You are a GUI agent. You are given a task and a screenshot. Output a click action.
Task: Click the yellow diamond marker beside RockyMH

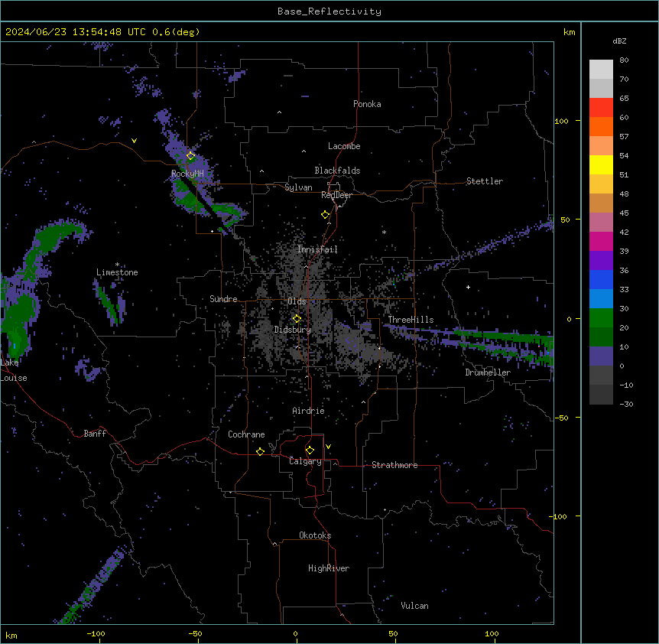(190, 156)
